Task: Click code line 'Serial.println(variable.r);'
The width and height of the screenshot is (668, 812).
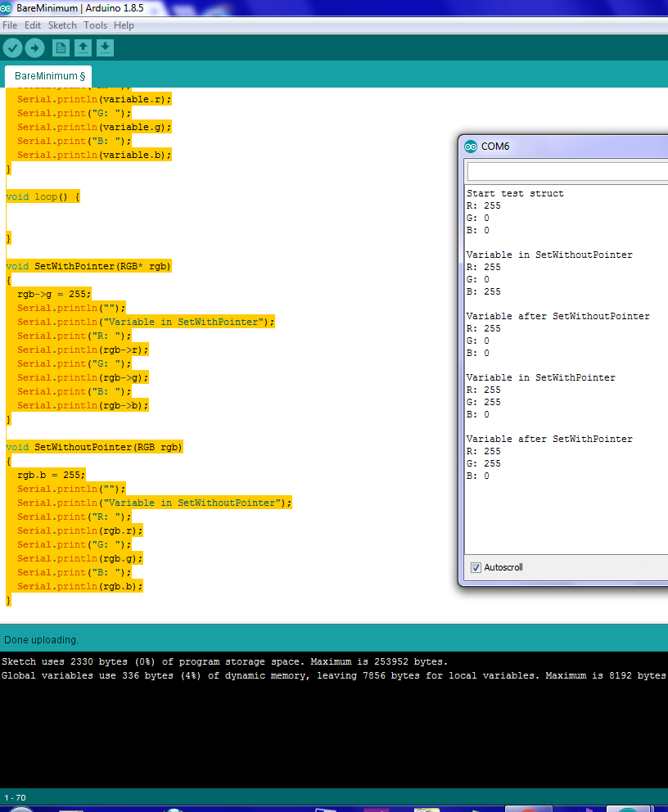Action: coord(94,99)
